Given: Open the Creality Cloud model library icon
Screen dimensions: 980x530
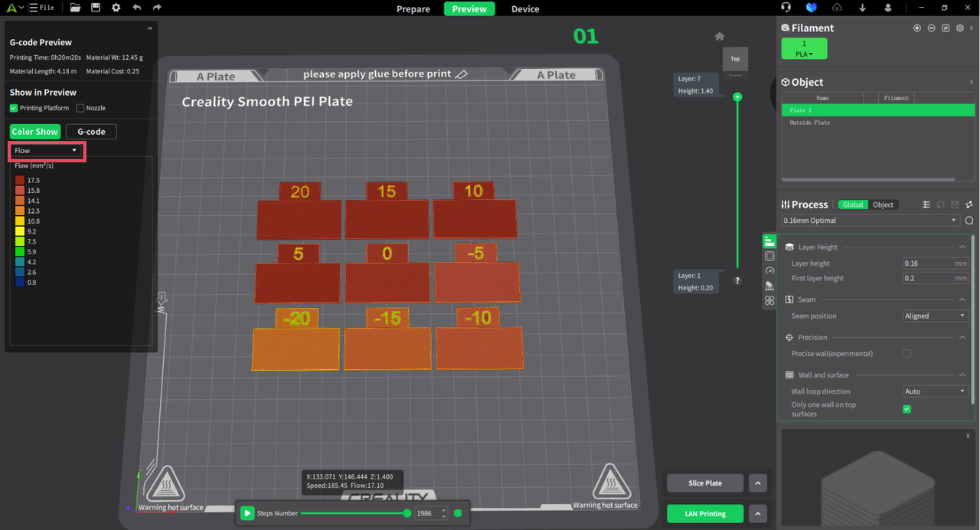Looking at the screenshot, I should click(x=811, y=7).
